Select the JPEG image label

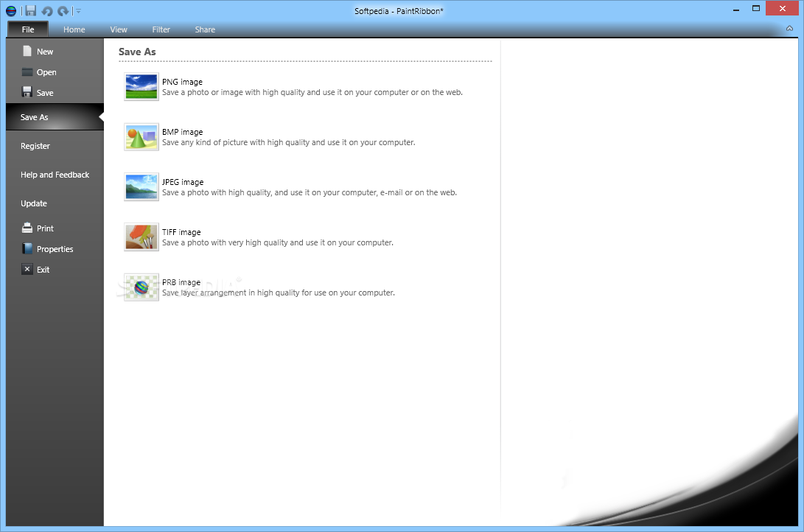click(183, 182)
